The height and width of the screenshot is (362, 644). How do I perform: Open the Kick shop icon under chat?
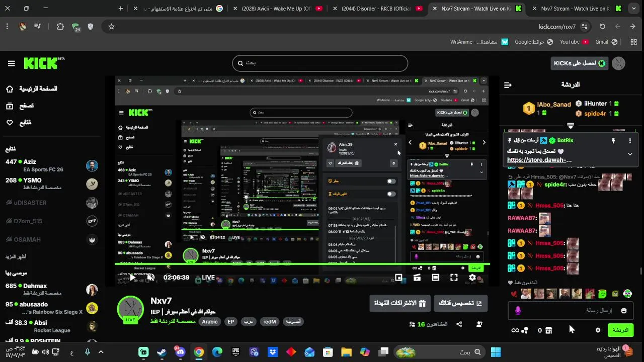tap(549, 330)
